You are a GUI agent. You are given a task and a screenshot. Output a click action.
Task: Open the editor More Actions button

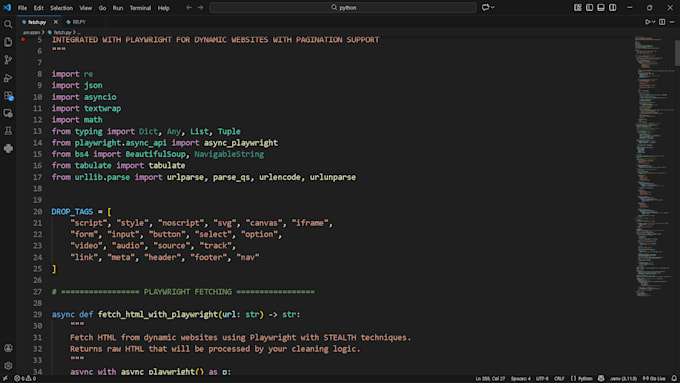tap(672, 22)
